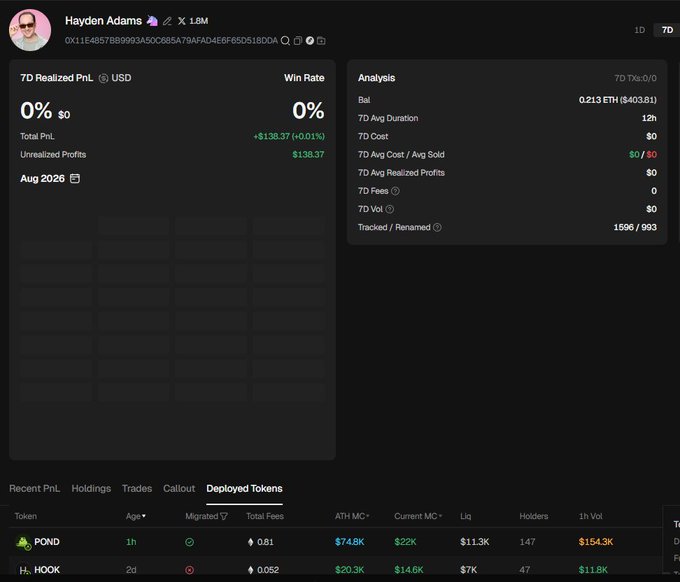Click the Hayden Adams name heading

(x=103, y=21)
